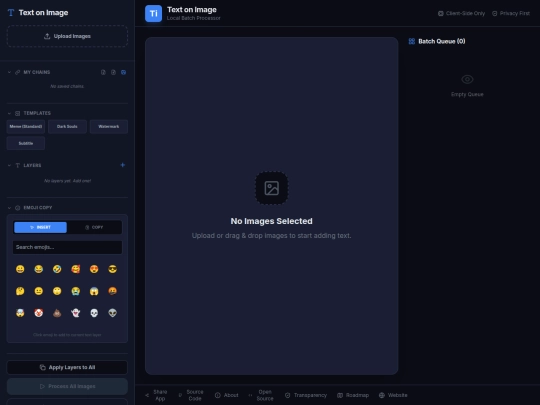Apply the Meme (Standard) template

point(26,126)
